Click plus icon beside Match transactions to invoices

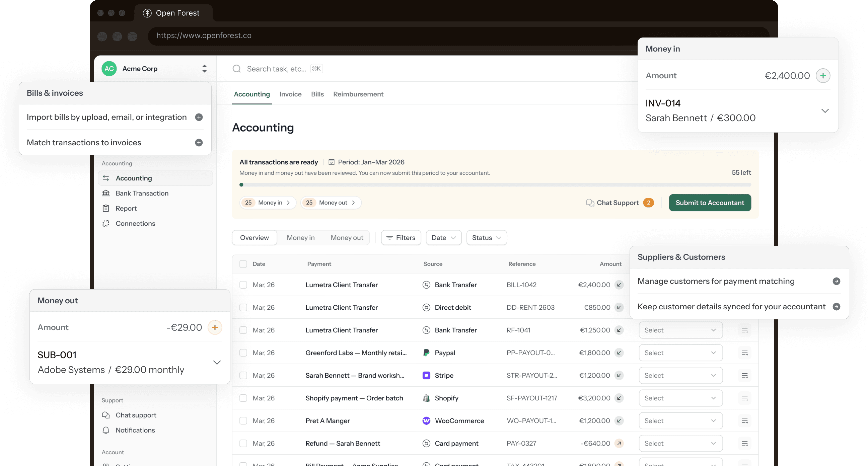coord(199,143)
